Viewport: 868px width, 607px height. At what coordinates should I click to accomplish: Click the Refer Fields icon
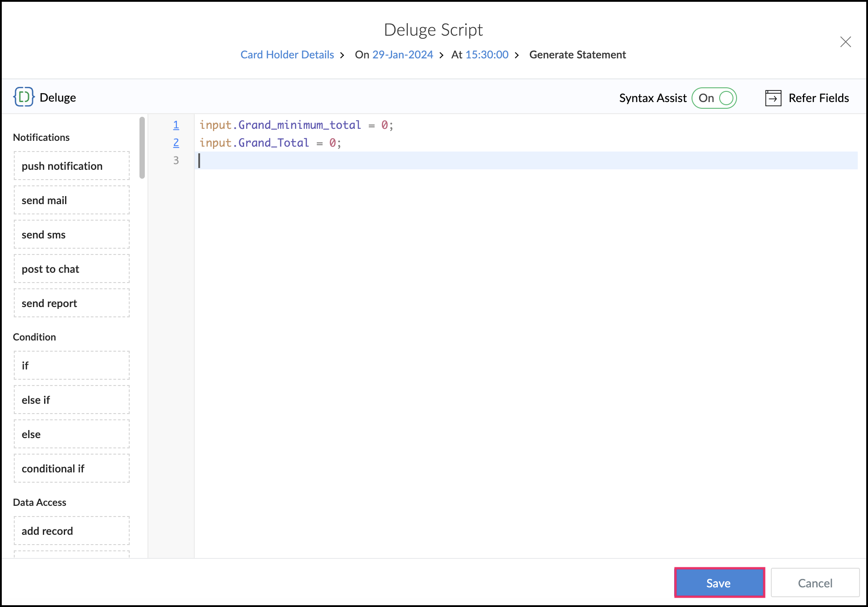click(x=773, y=98)
